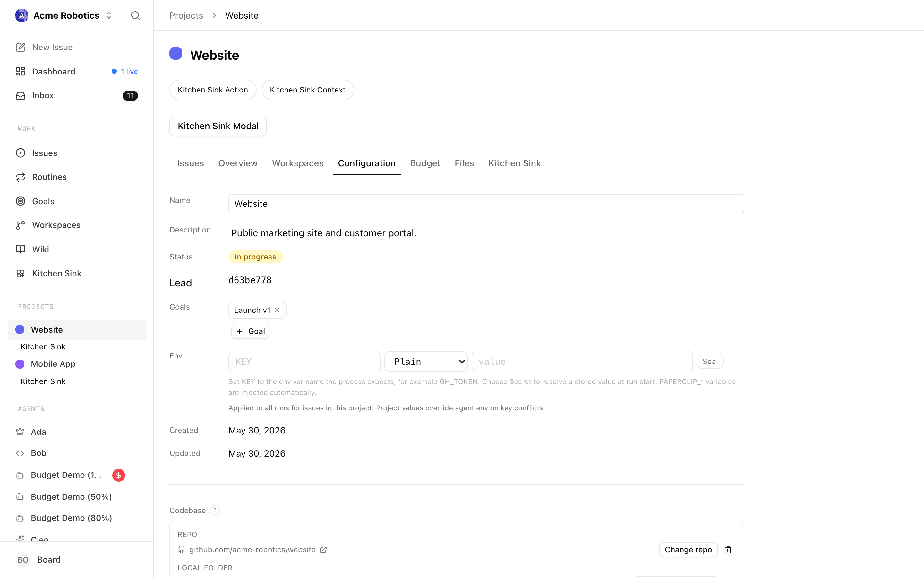Open Goals via the target icon

tap(21, 201)
